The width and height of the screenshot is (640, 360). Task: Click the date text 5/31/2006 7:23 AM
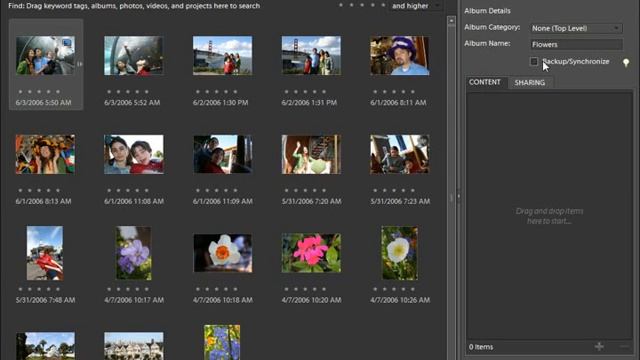pyautogui.click(x=400, y=201)
